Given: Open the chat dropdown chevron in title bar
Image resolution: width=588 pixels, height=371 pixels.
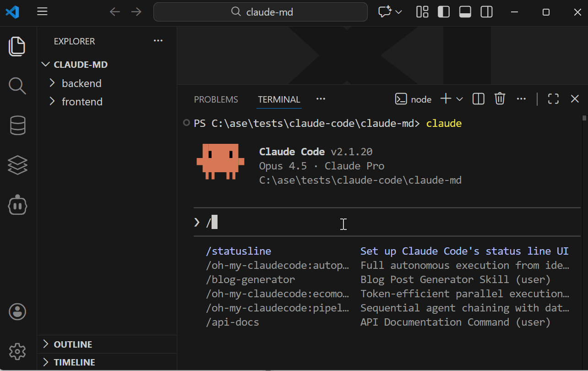Looking at the screenshot, I should [399, 12].
